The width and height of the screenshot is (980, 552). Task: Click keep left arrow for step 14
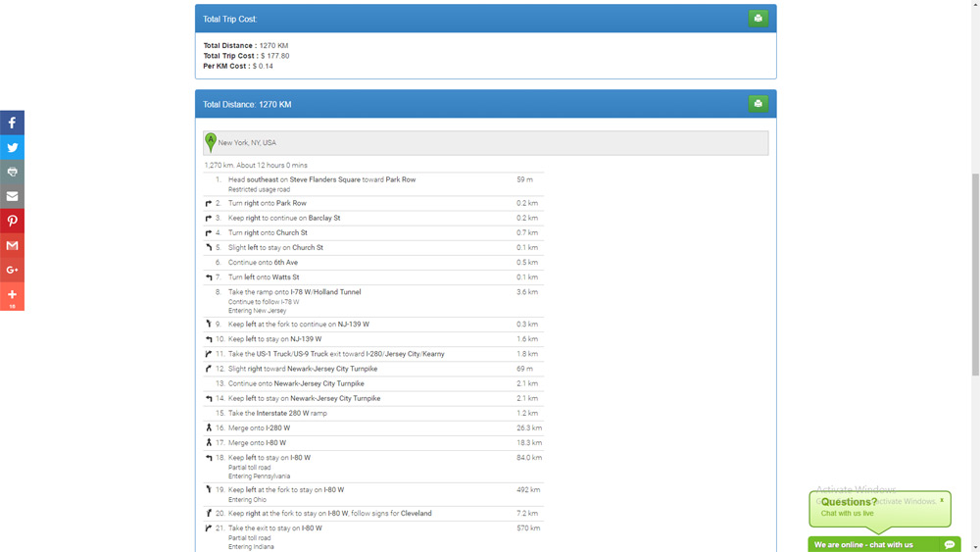point(209,398)
